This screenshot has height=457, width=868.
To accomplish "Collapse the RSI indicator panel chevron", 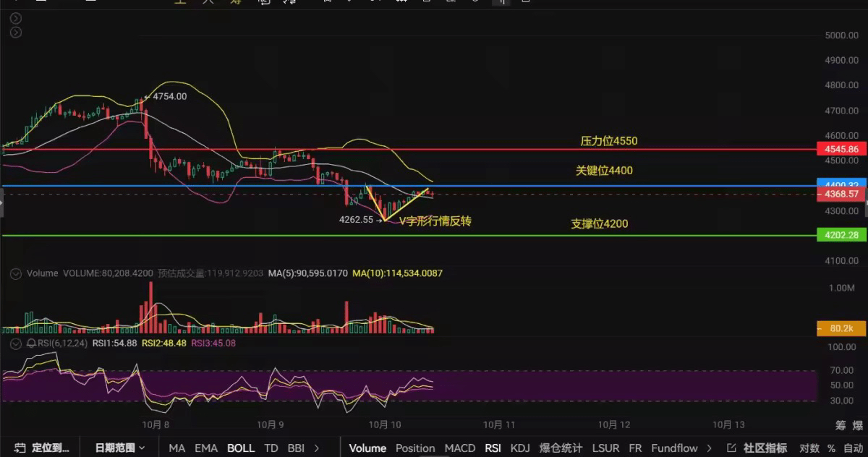I will pos(16,343).
